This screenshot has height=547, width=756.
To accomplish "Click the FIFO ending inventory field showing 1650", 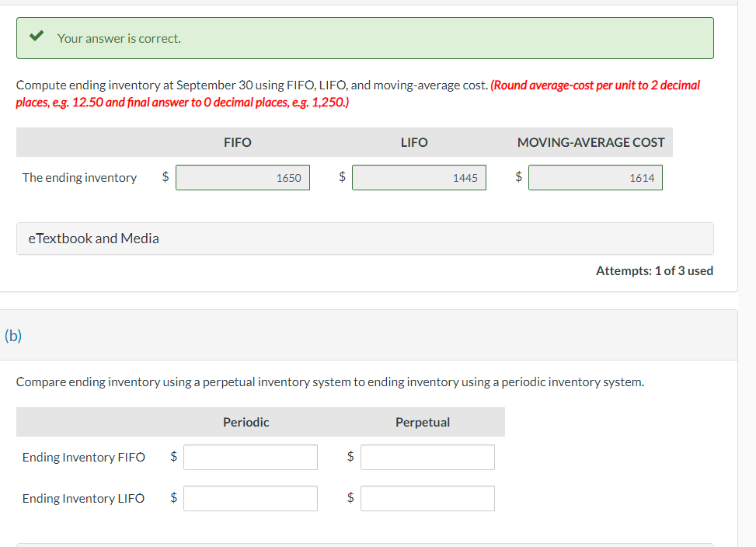I will click(x=242, y=178).
